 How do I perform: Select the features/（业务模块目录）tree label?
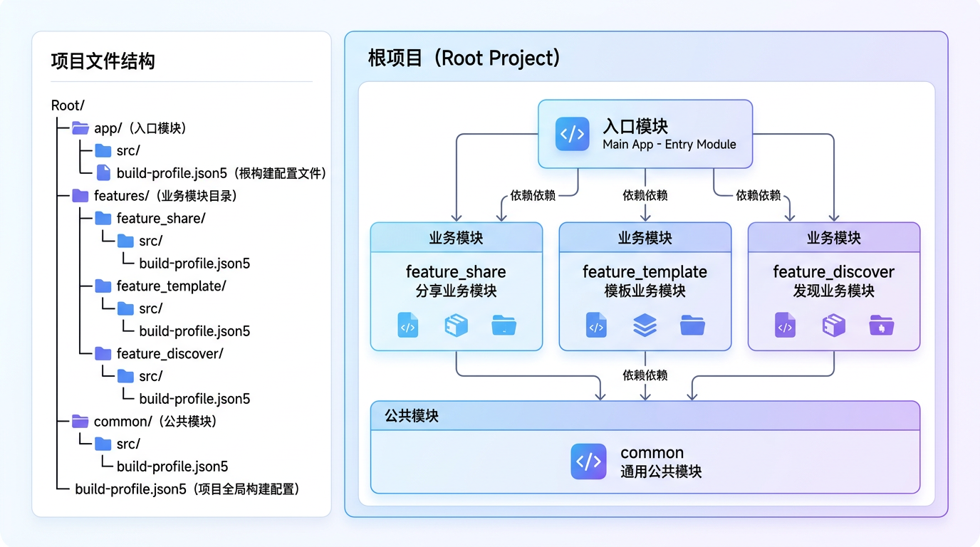tap(165, 196)
